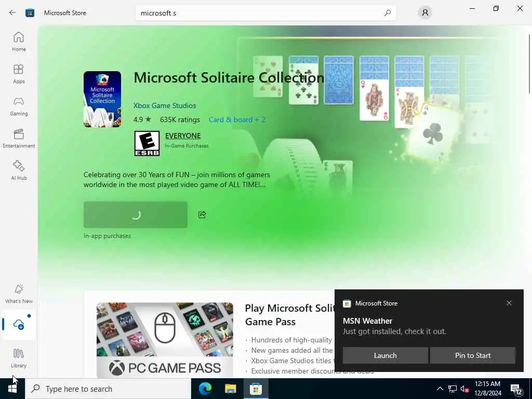Image resolution: width=532 pixels, height=399 pixels.
Task: Click the Store page vertical scrollbar
Action: click(528, 64)
